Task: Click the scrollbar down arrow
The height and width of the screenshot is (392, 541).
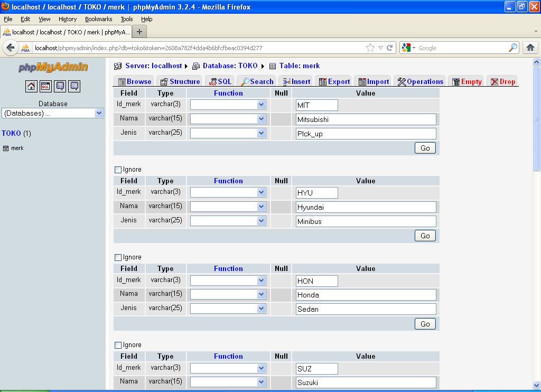Action: pos(536,386)
